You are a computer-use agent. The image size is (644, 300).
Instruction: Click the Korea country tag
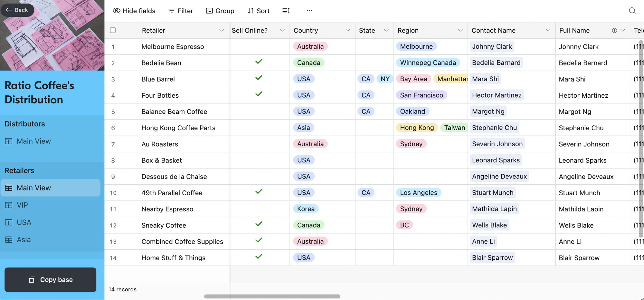pos(306,209)
